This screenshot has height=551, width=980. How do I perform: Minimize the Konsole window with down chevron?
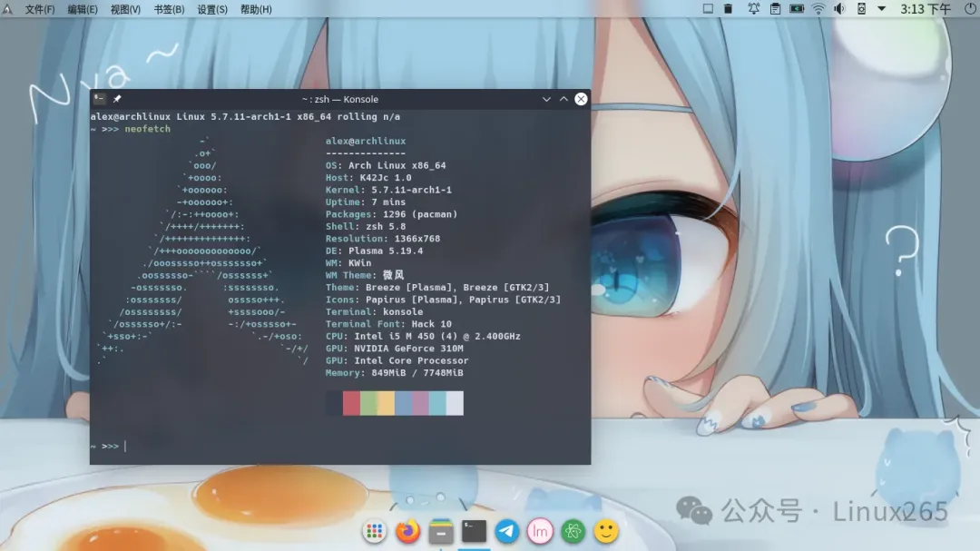tap(546, 99)
